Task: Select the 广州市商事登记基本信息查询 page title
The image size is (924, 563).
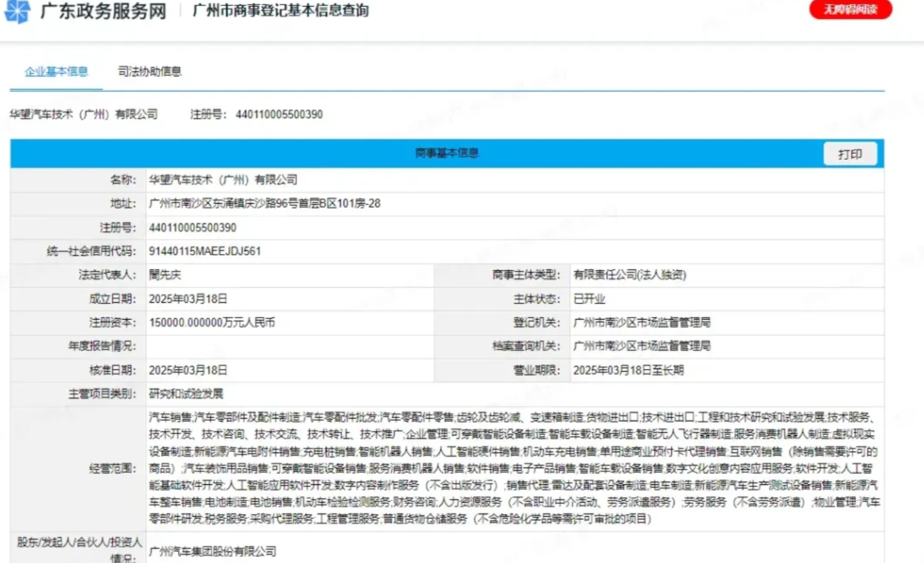Action: click(x=281, y=11)
